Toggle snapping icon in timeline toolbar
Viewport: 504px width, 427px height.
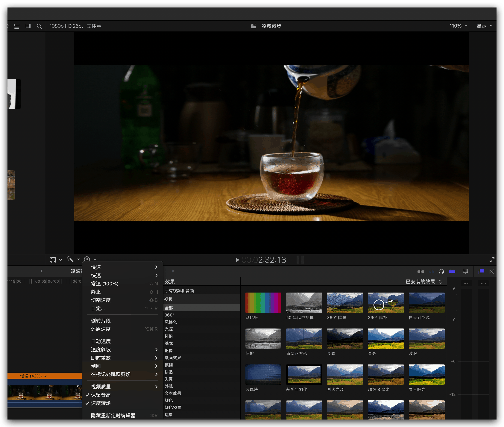point(452,271)
